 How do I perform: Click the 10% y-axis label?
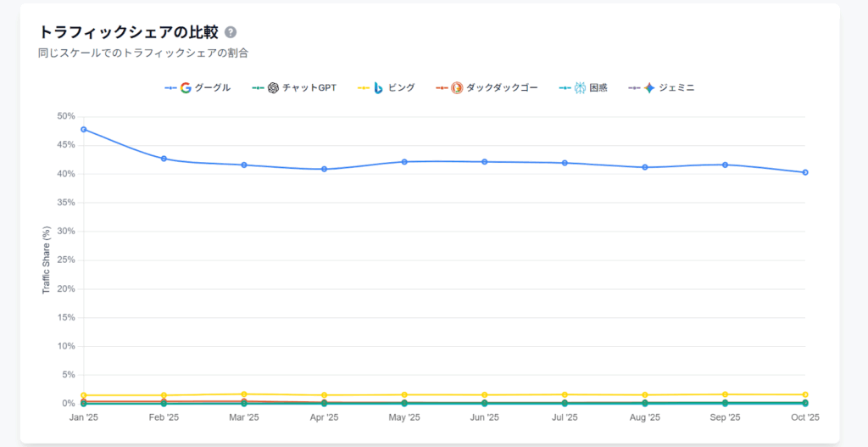64,346
